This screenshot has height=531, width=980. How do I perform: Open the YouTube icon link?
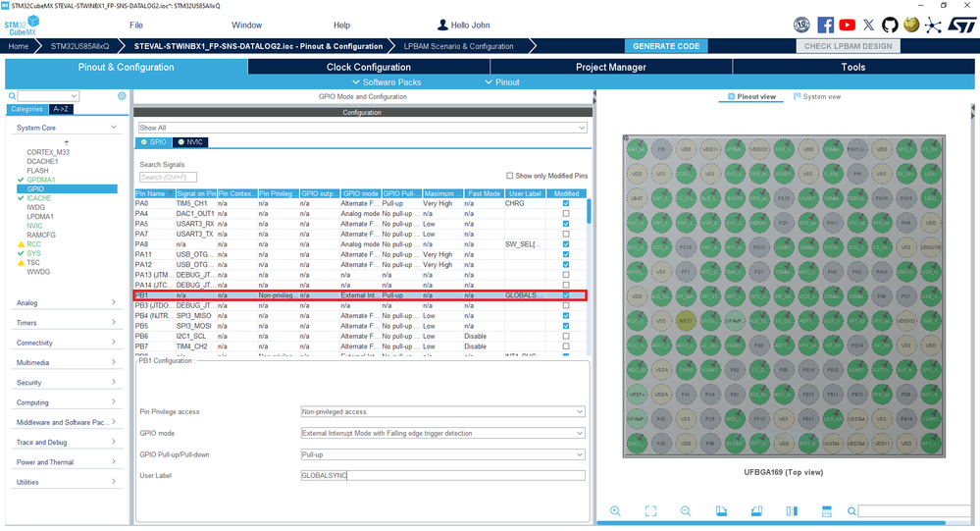pos(847,25)
